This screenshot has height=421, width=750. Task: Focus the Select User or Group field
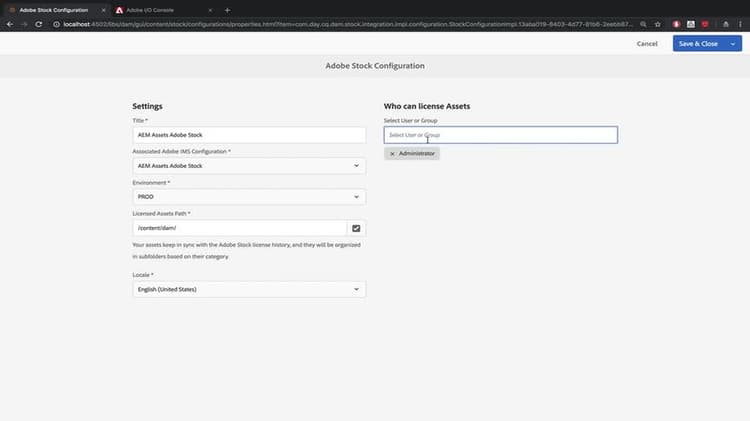pyautogui.click(x=500, y=135)
